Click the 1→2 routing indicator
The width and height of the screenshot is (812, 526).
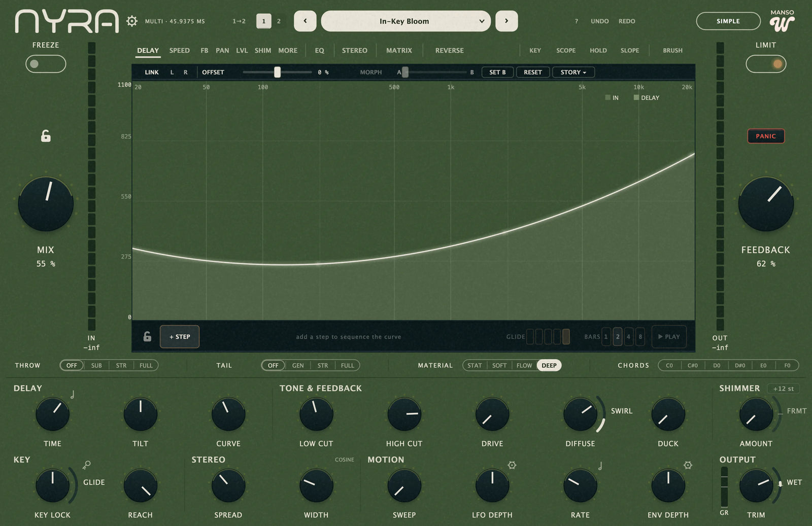point(239,21)
